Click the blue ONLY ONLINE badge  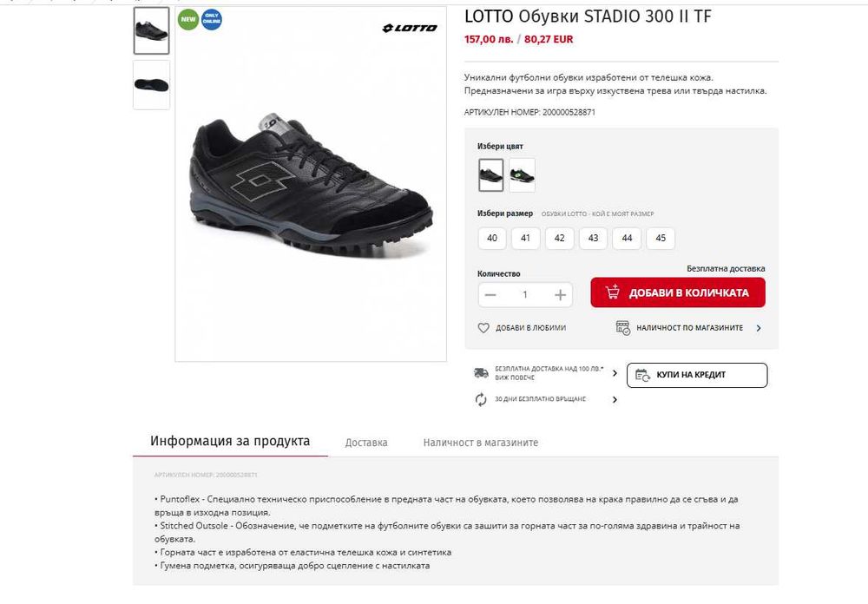pyautogui.click(x=212, y=19)
